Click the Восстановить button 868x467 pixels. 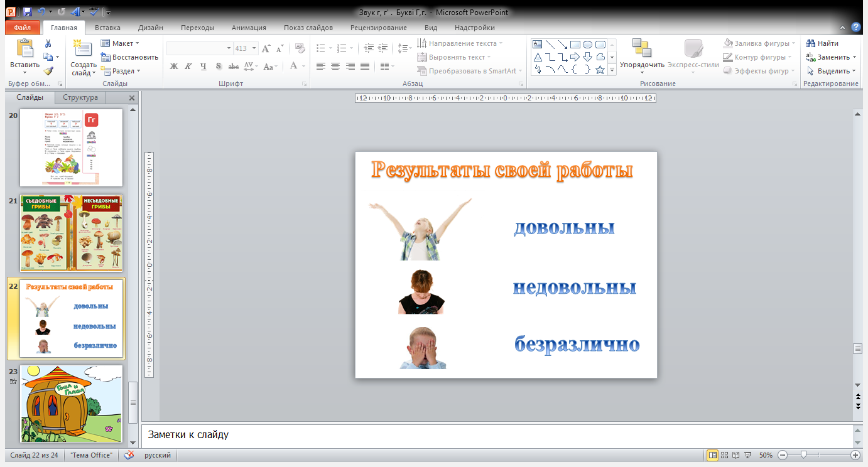tap(129, 57)
